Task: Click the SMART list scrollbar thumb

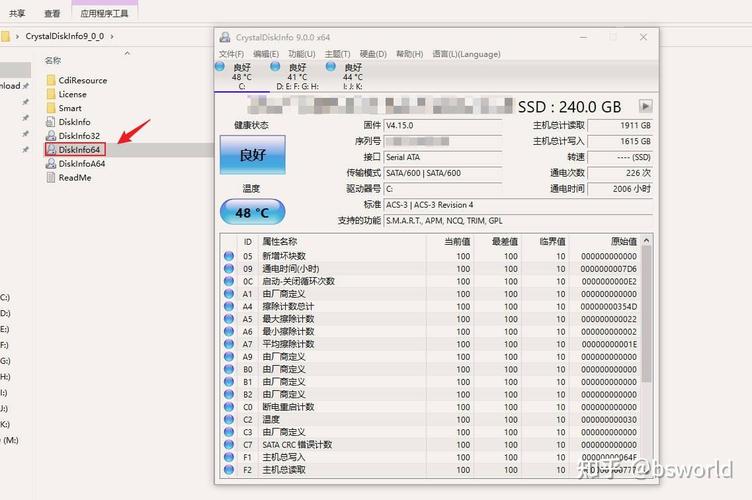Action: [646, 314]
